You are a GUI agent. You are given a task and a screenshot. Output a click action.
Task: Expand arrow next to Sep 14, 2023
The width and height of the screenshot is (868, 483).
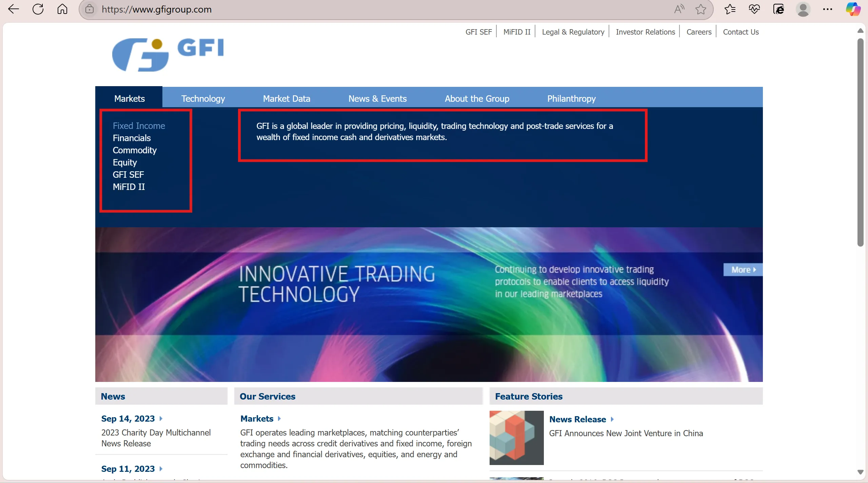(x=161, y=419)
